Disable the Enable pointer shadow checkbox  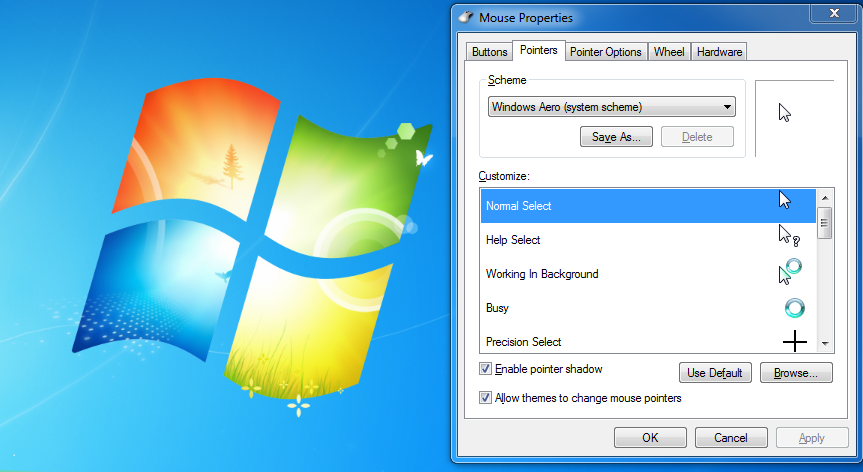tap(485, 369)
